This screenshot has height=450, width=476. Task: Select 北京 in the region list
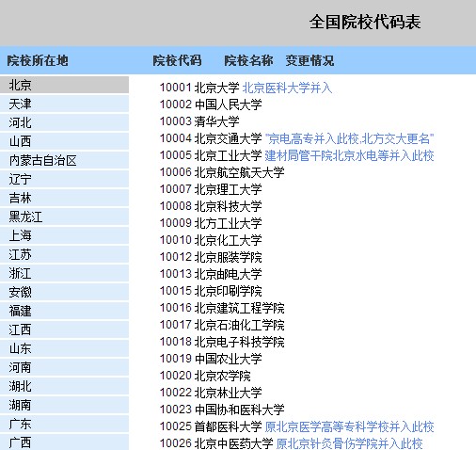pyautogui.click(x=64, y=85)
